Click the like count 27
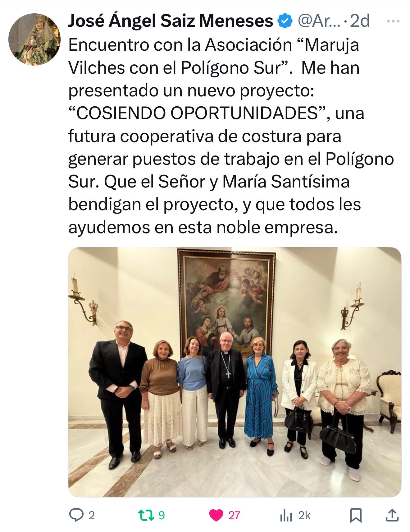This screenshot has width=410, height=532. click(234, 516)
